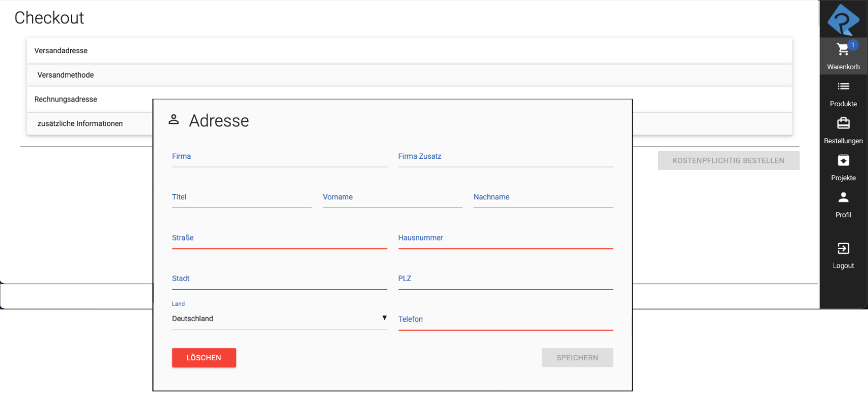Open the Land country dropdown
868x415 pixels.
point(279,319)
